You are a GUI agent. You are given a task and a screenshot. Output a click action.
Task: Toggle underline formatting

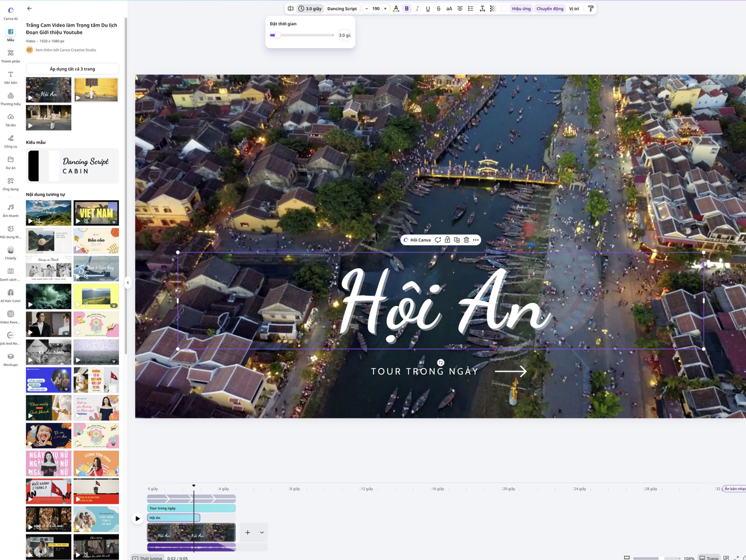(x=428, y=9)
